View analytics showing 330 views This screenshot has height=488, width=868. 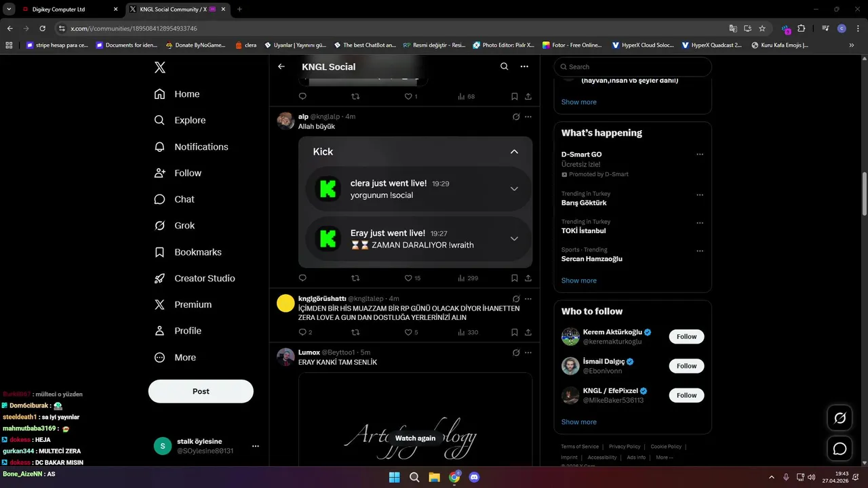pyautogui.click(x=468, y=332)
